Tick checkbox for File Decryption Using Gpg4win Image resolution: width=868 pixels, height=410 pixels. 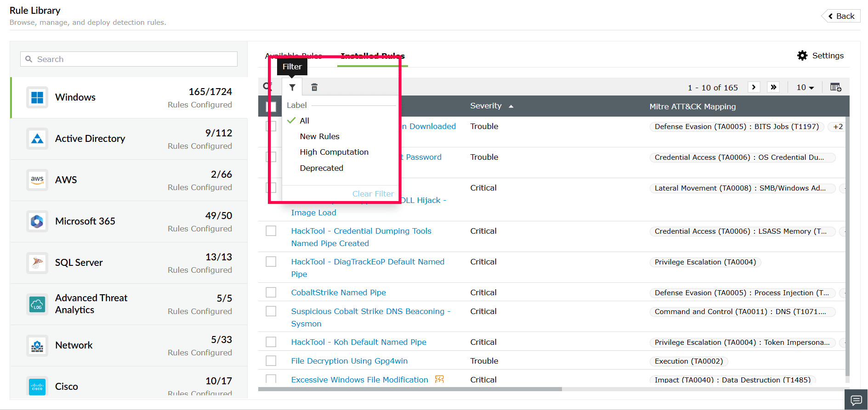point(271,361)
